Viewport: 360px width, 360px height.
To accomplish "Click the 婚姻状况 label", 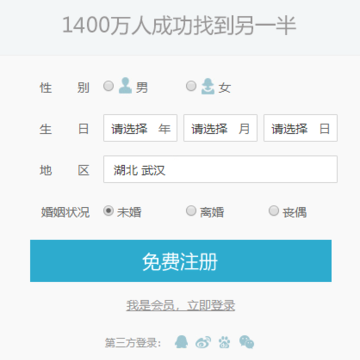I will pyautogui.click(x=65, y=212).
